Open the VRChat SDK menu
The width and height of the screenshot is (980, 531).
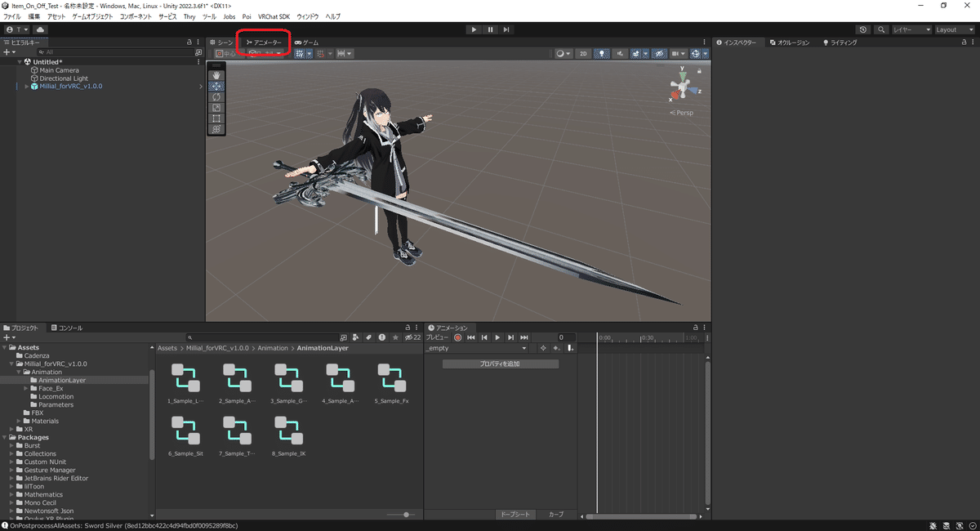coord(274,16)
